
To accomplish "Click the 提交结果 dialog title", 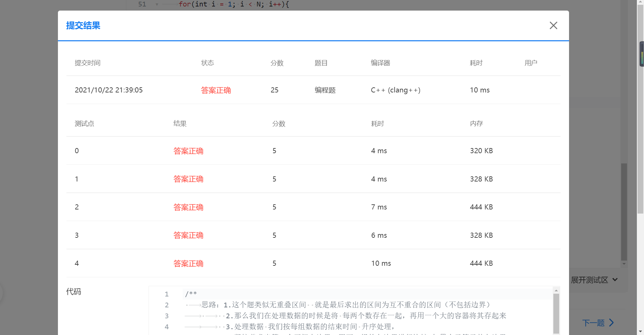I will [x=83, y=26].
